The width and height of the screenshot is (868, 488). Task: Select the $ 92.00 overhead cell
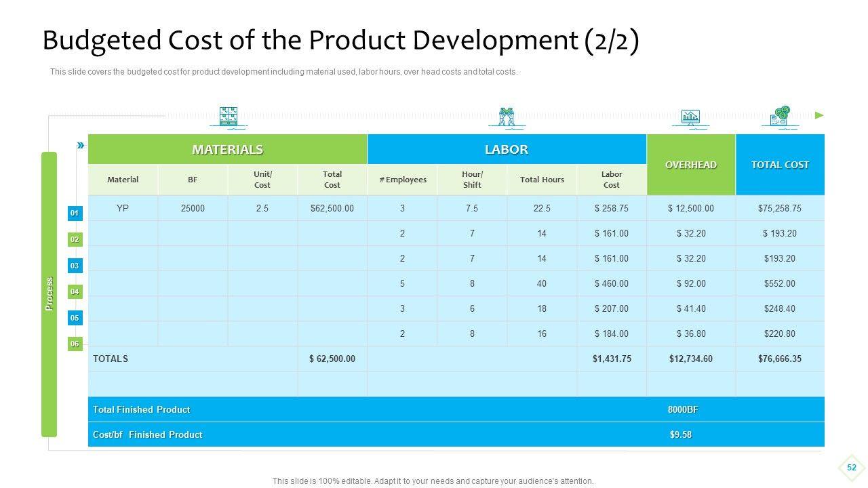coord(691,283)
